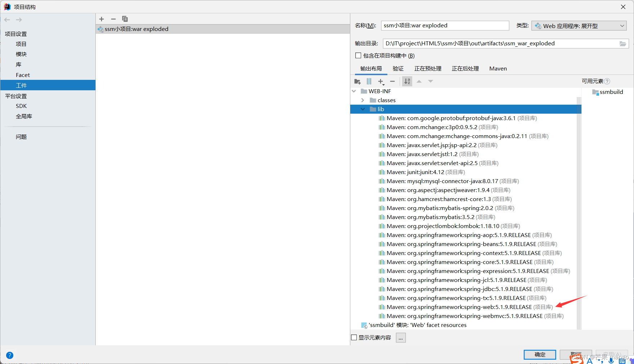Open the add copy-of element dropdown
The height and width of the screenshot is (364, 634).
coord(381,82)
